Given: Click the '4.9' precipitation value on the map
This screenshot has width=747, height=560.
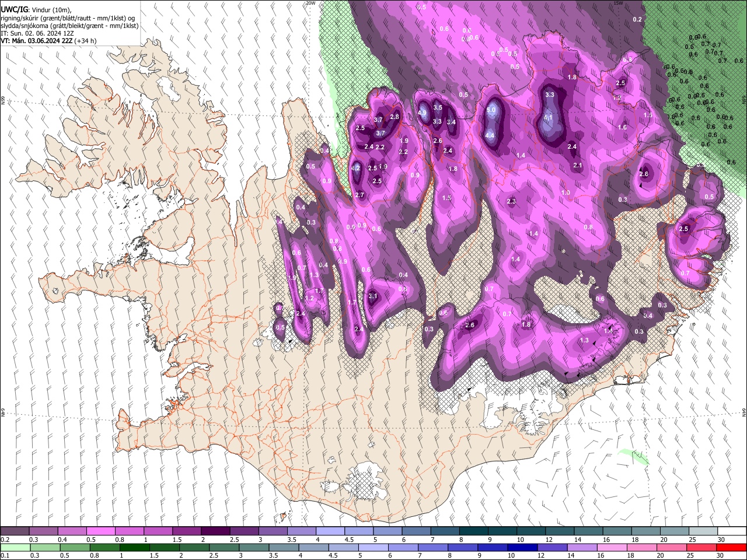Looking at the screenshot, I should pyautogui.click(x=423, y=113).
